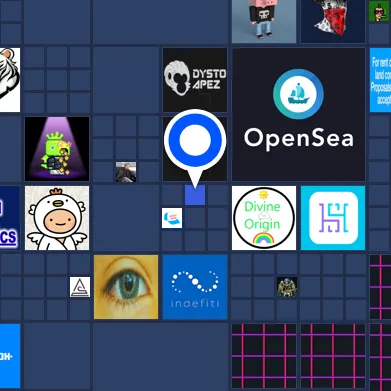391x391 pixels.
Task: Open the small sunglasses avatar tile
Action: [380, 11]
